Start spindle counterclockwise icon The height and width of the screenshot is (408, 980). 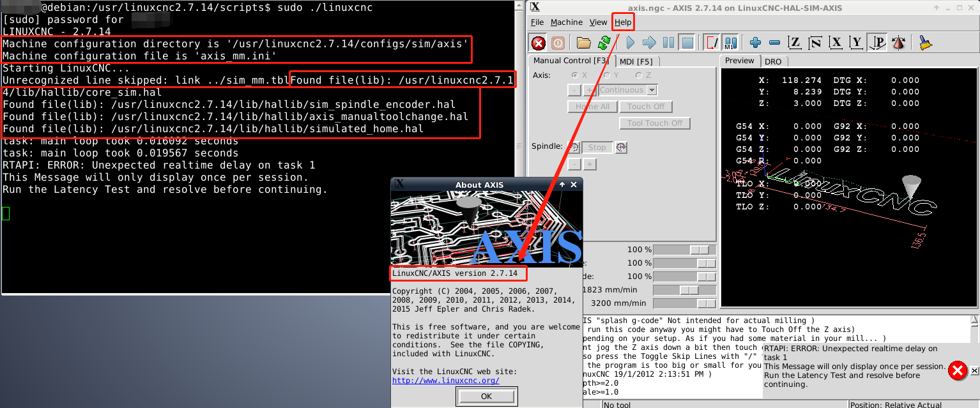tap(573, 147)
